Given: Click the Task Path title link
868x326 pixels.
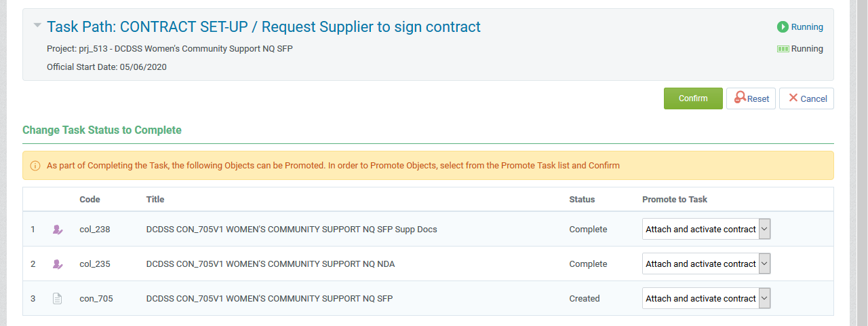Looking at the screenshot, I should 263,27.
